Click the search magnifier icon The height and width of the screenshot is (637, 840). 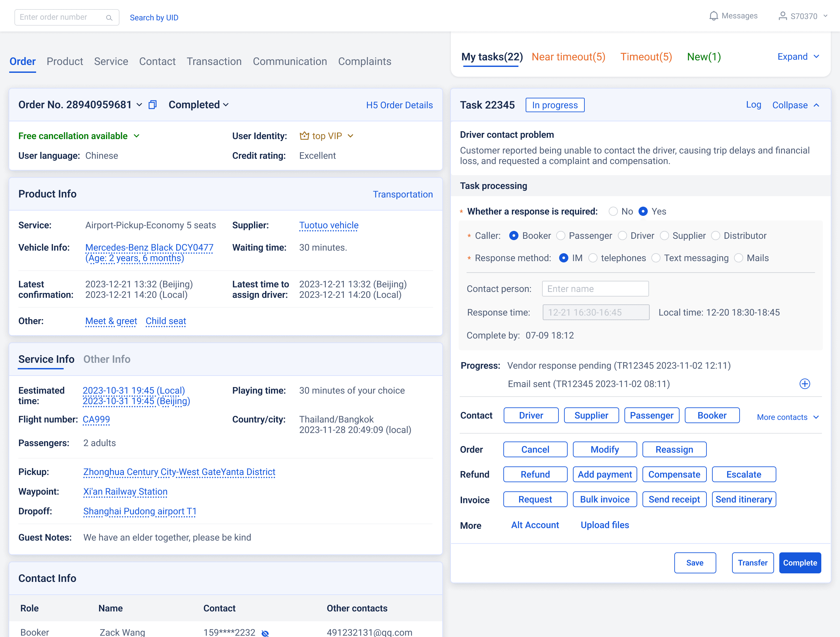(x=109, y=17)
